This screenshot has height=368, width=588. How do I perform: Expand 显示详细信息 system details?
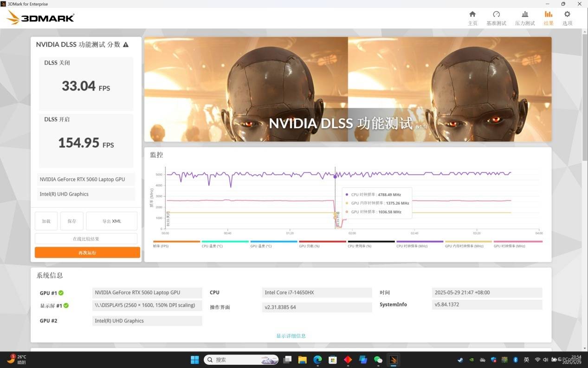291,336
